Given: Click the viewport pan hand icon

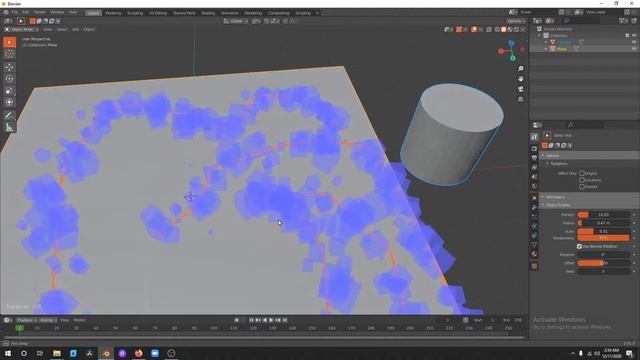Looking at the screenshot, I should [x=520, y=78].
